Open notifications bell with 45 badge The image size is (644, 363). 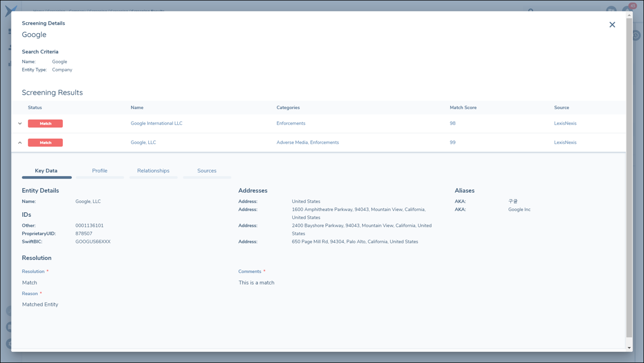(627, 11)
